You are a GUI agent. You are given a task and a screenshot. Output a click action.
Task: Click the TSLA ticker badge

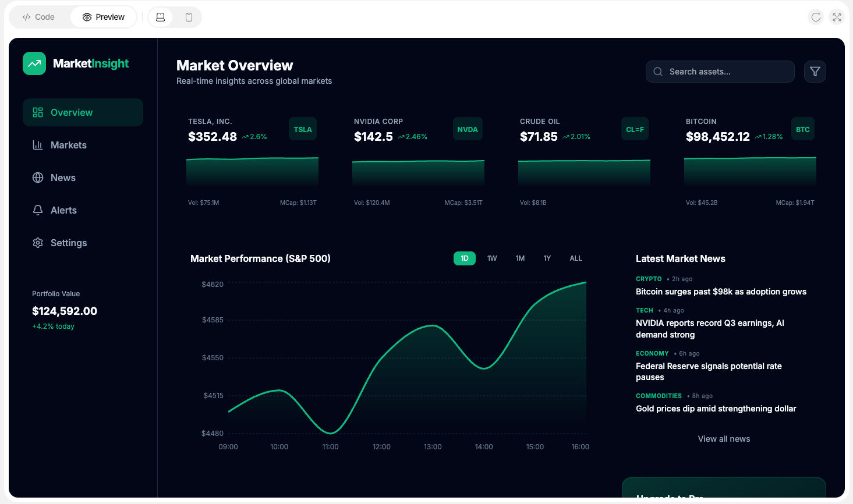303,130
